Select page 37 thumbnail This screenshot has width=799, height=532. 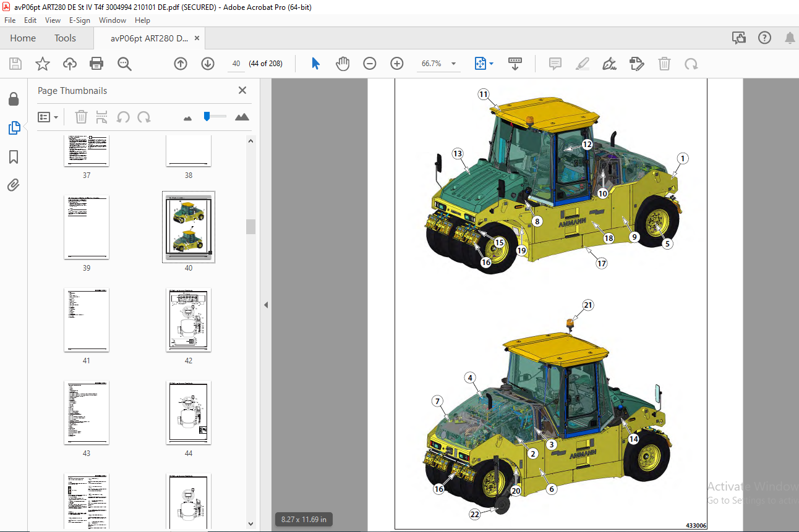tap(87, 151)
